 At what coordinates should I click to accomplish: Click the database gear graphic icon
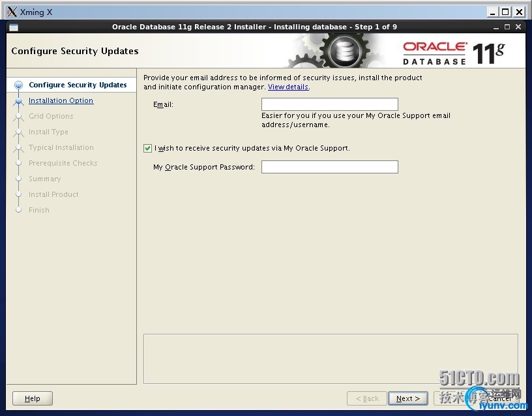tap(344, 52)
